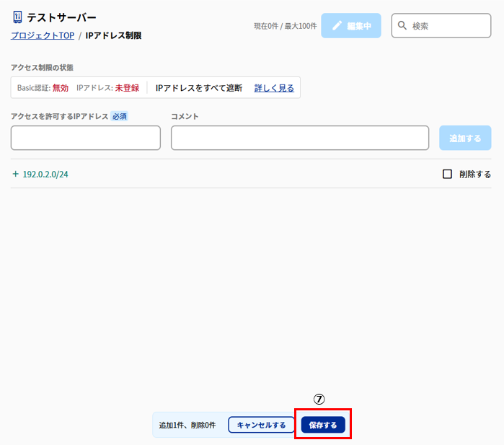Tick the 削除する checkbox
This screenshot has width=504, height=445.
(447, 174)
